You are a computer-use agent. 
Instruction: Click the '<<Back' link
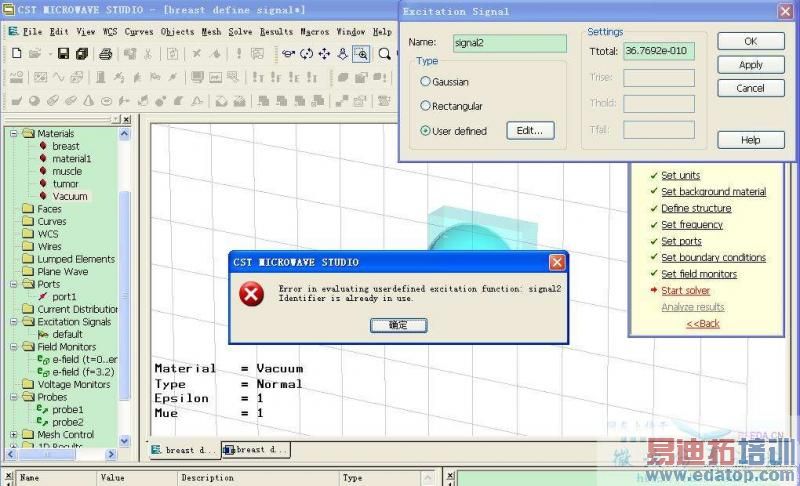pos(703,323)
